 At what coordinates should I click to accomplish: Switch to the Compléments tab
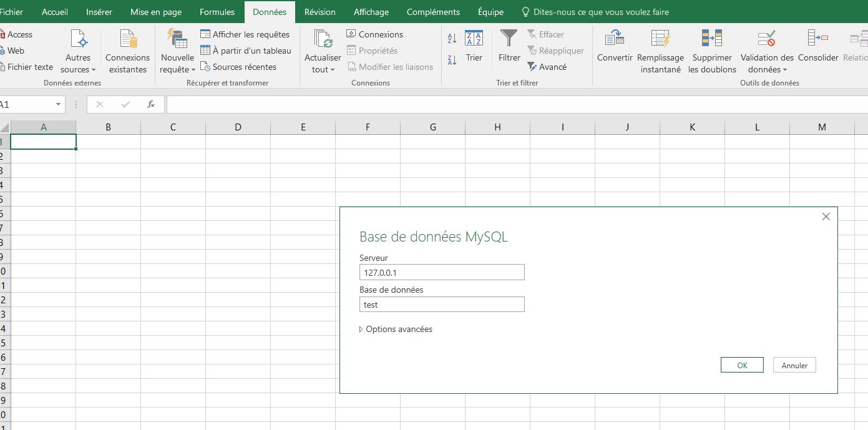(x=433, y=12)
